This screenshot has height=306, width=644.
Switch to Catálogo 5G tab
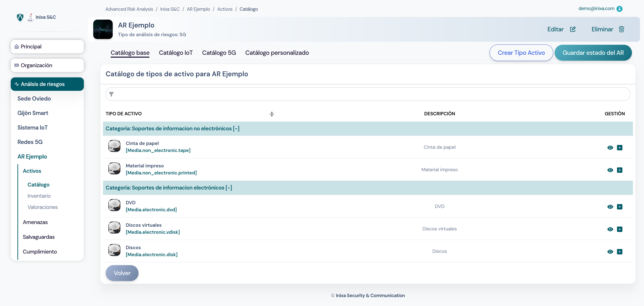tap(219, 53)
